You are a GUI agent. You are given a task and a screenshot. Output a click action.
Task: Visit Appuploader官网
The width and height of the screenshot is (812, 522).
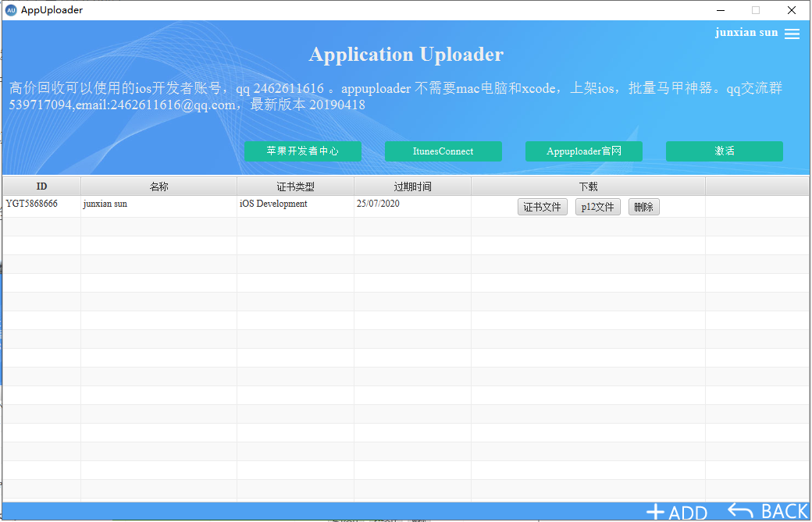click(x=584, y=151)
